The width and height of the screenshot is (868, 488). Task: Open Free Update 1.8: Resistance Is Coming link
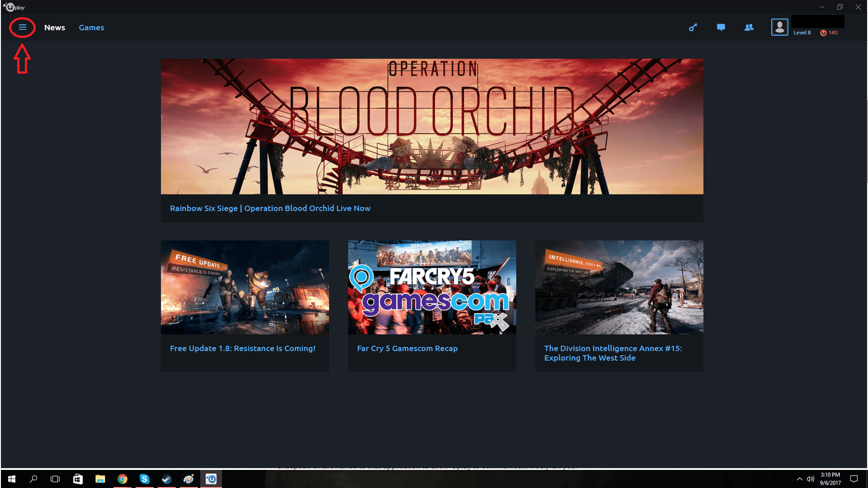[243, 348]
